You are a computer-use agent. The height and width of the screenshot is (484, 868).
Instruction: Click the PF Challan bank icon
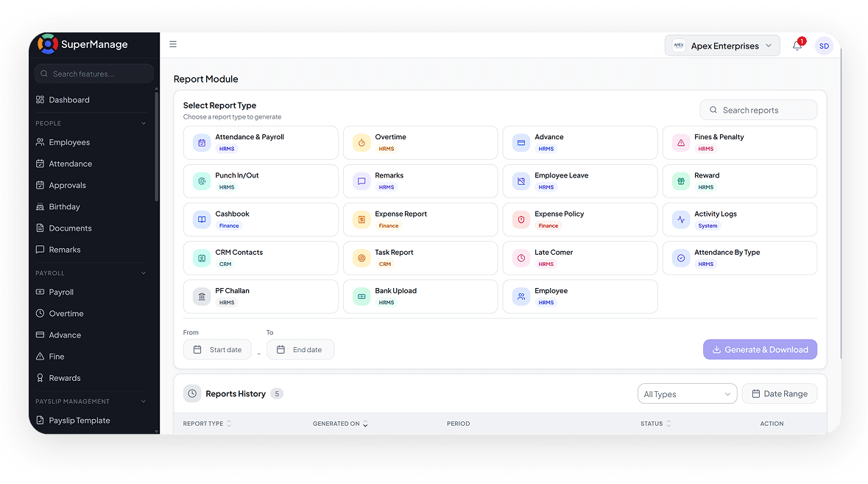pyautogui.click(x=202, y=297)
